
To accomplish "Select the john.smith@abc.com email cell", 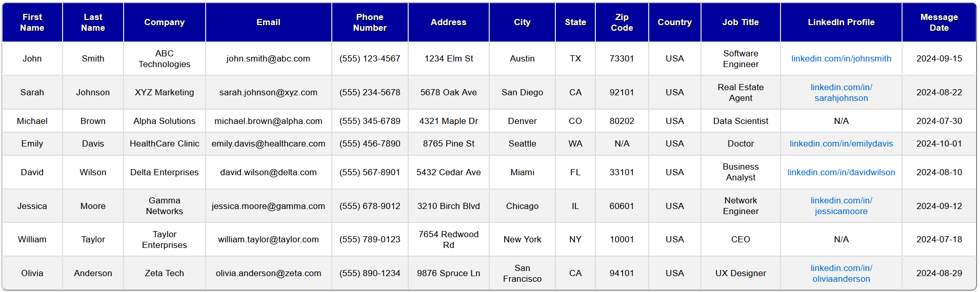I will coord(268,59).
